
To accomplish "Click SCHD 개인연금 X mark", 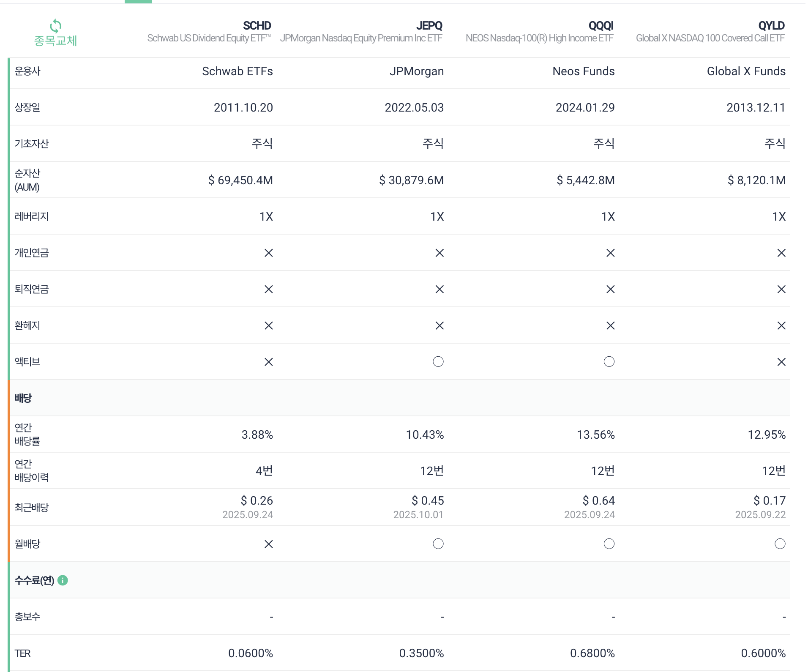I will 268,253.
